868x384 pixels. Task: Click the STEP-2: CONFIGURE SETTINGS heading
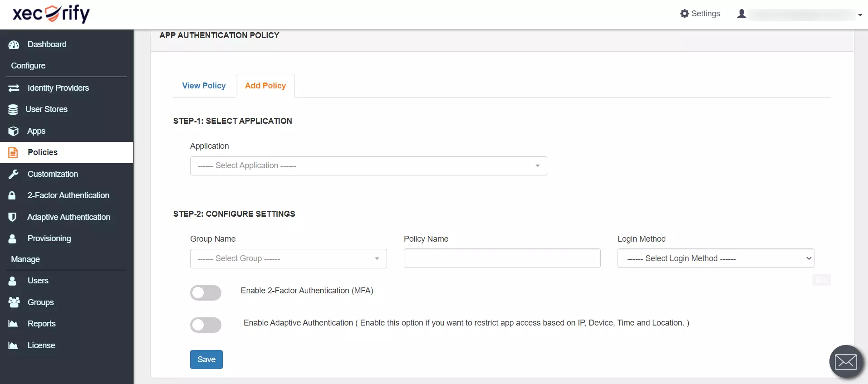click(234, 214)
